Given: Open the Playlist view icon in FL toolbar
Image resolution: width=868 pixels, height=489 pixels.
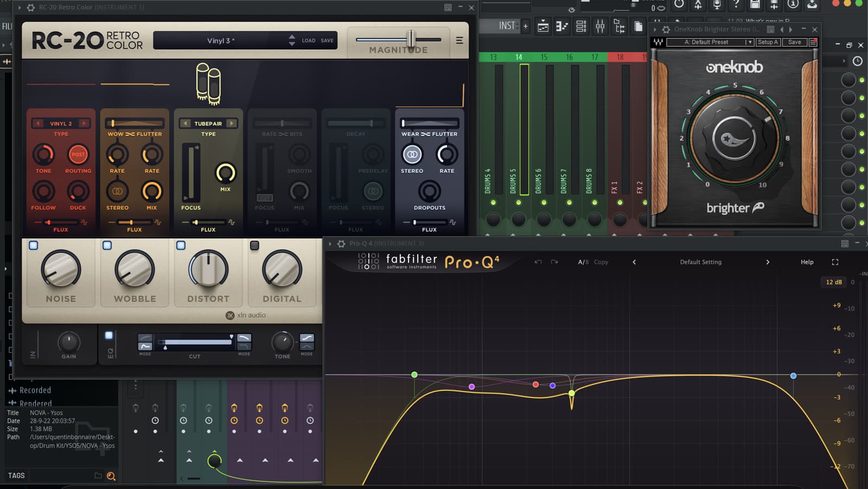Looking at the screenshot, I should click(x=543, y=26).
